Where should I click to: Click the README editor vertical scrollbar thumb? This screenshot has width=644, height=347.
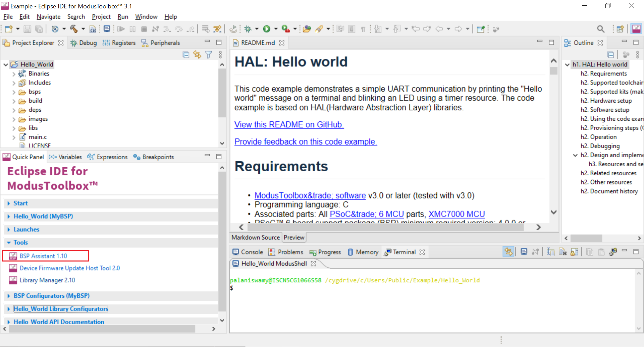click(554, 71)
